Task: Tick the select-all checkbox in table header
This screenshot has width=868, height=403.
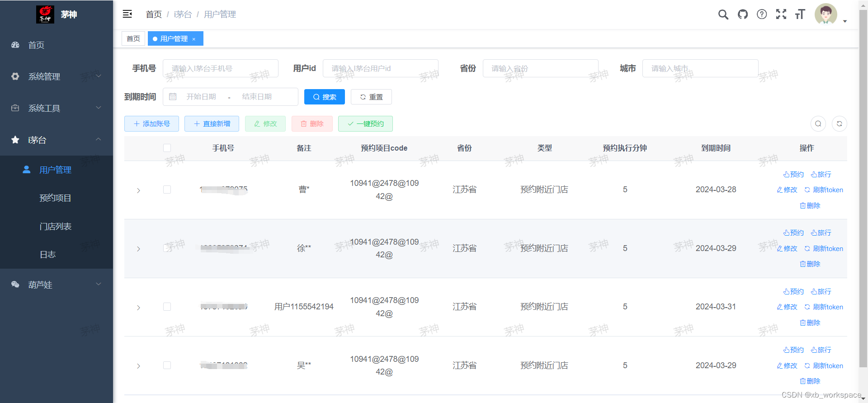Action: click(167, 148)
